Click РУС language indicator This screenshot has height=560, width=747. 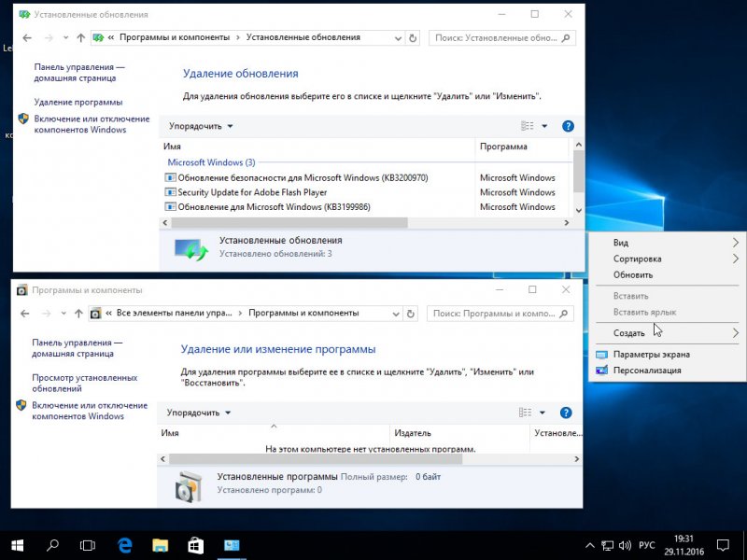(x=647, y=546)
